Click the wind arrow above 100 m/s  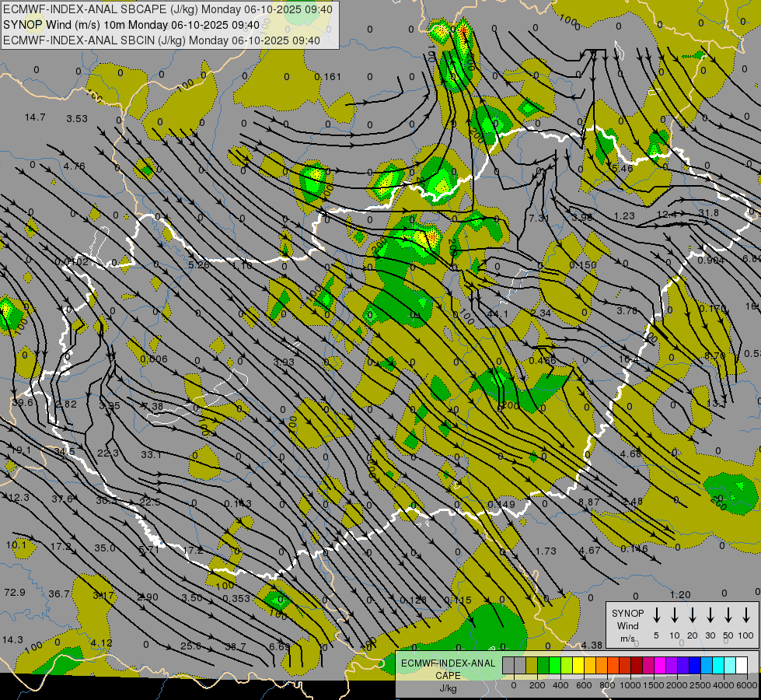point(746,614)
